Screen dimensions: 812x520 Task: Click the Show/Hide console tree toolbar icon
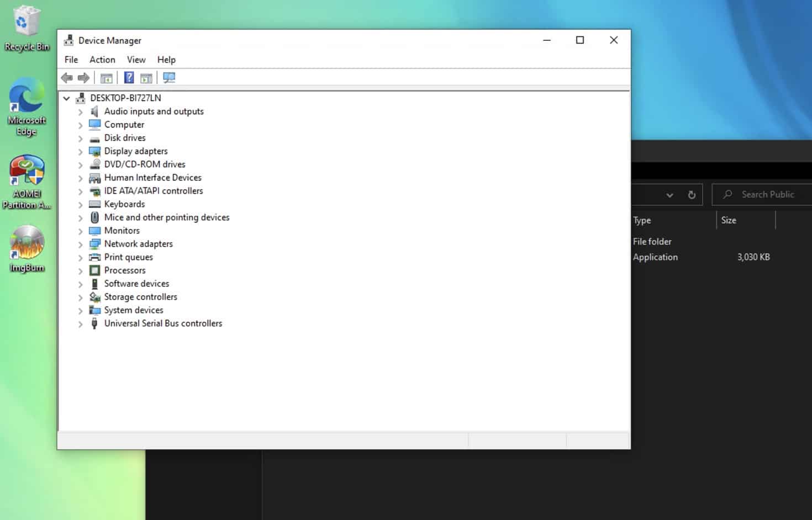point(107,78)
